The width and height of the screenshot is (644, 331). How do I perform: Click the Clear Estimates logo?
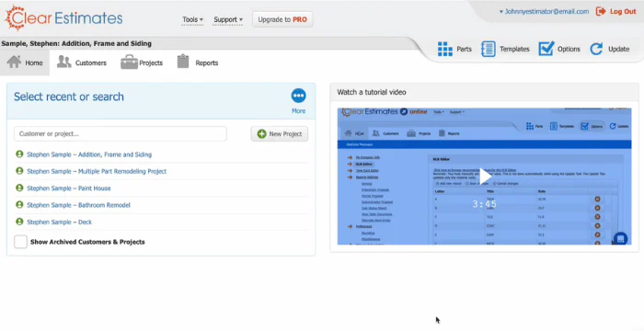click(63, 18)
